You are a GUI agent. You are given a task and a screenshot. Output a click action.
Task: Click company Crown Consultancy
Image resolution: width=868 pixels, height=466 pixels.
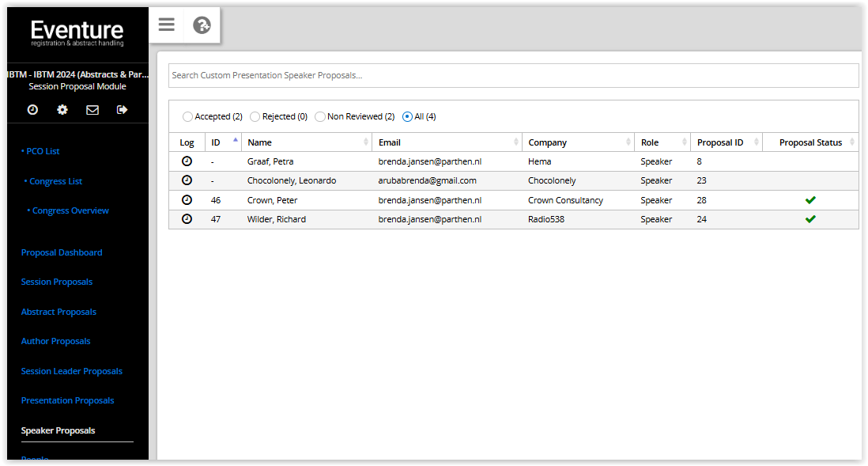click(565, 200)
